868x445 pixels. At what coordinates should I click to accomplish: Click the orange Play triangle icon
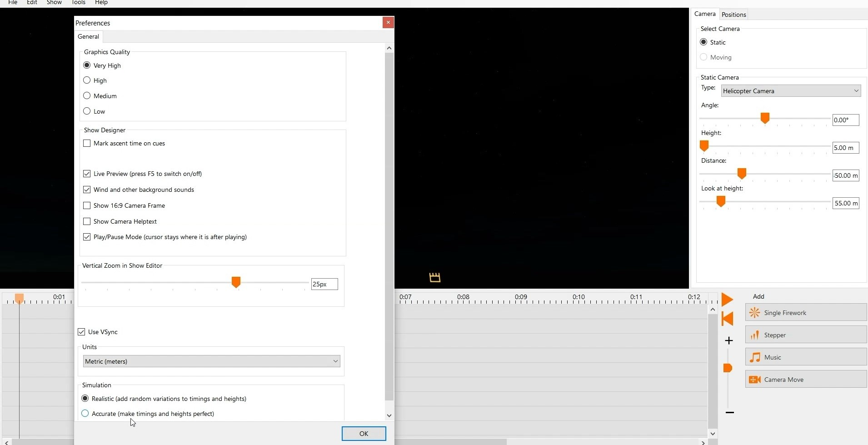(728, 300)
